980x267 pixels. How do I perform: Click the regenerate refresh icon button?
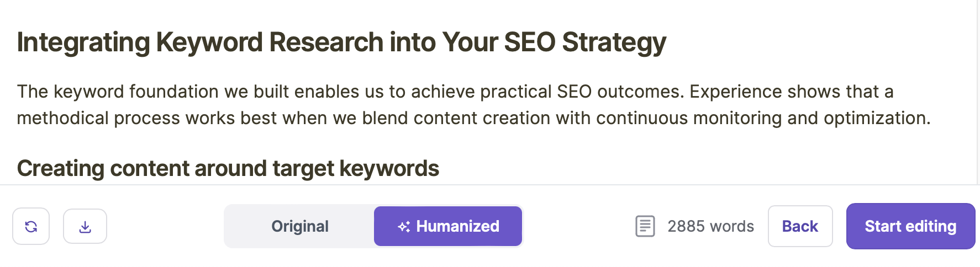coord(31,226)
